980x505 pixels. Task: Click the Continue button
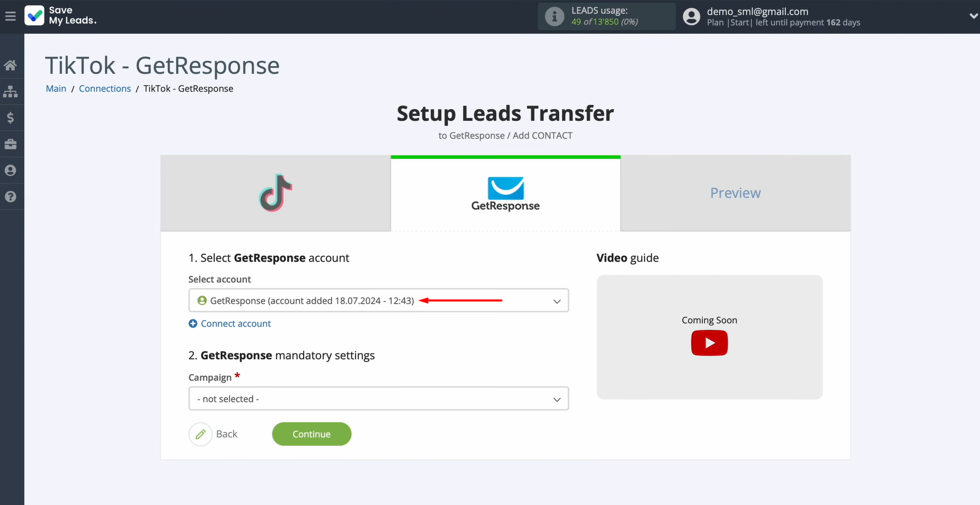(x=311, y=434)
